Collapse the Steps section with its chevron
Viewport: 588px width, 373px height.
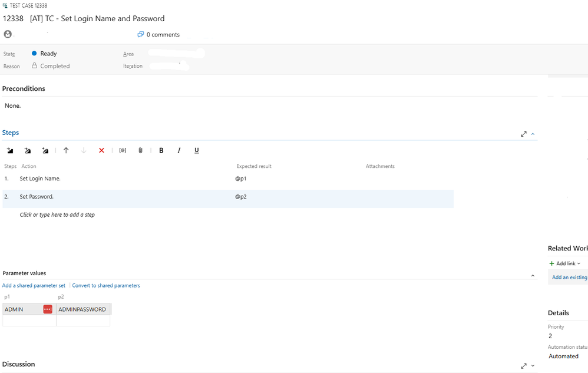tap(533, 134)
